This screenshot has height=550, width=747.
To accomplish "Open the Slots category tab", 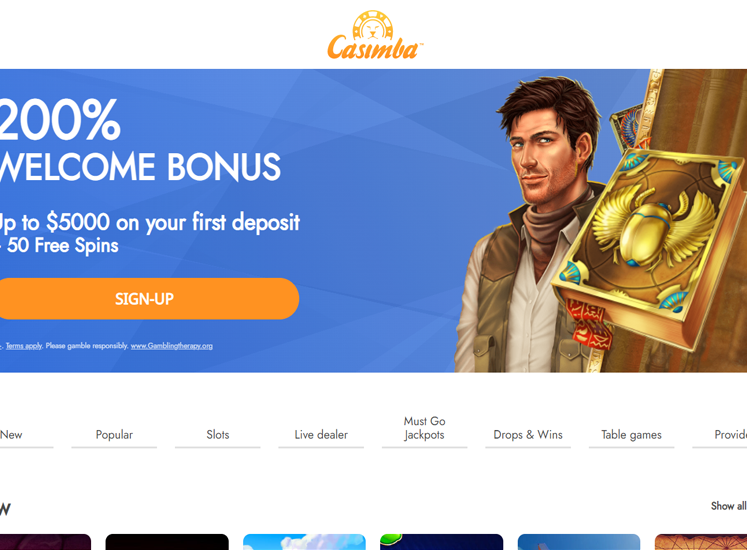I will (218, 435).
